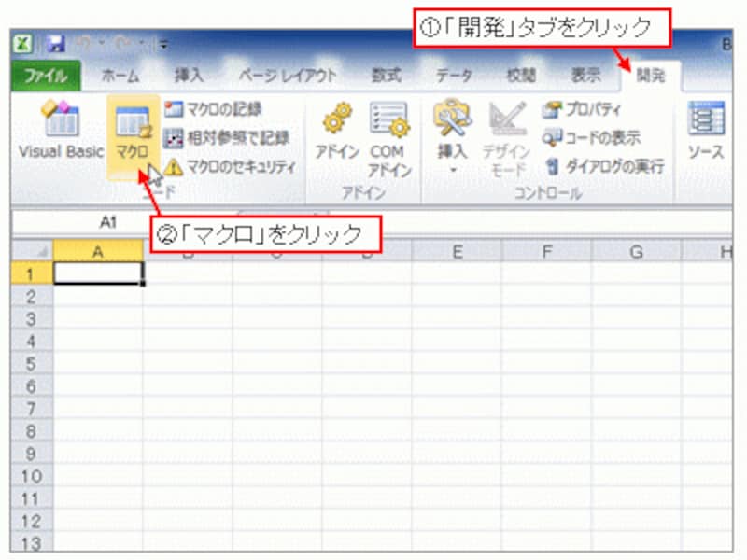
Task: Open the アドイン add-ins gear icon
Action: (x=337, y=131)
